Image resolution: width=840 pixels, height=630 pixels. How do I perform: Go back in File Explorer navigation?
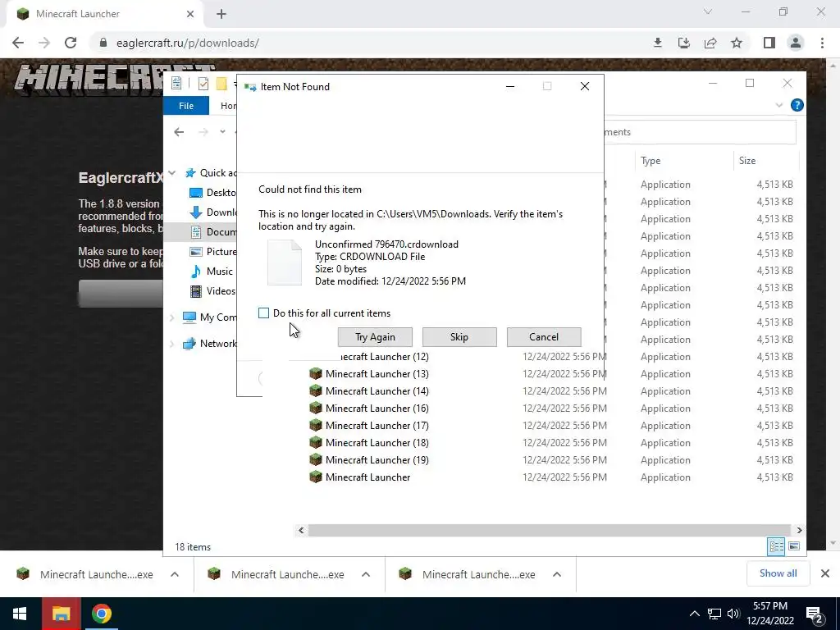179,132
